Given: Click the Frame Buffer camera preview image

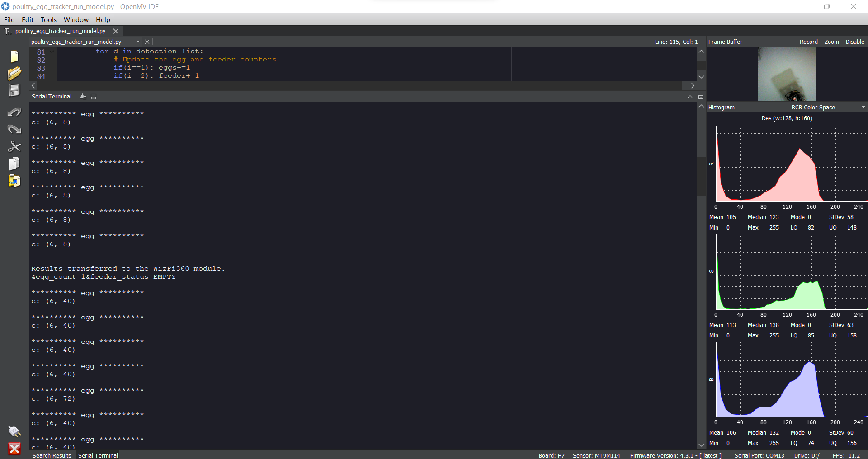Looking at the screenshot, I should [787, 74].
